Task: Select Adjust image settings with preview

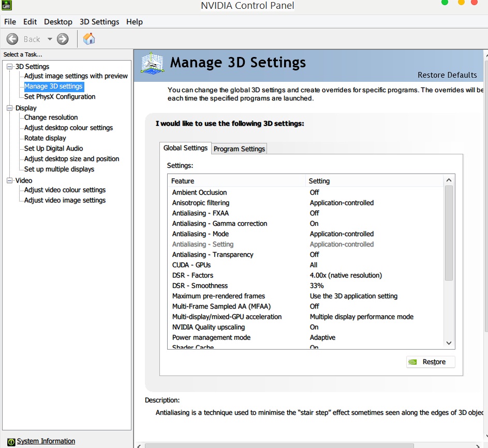Action: point(76,76)
